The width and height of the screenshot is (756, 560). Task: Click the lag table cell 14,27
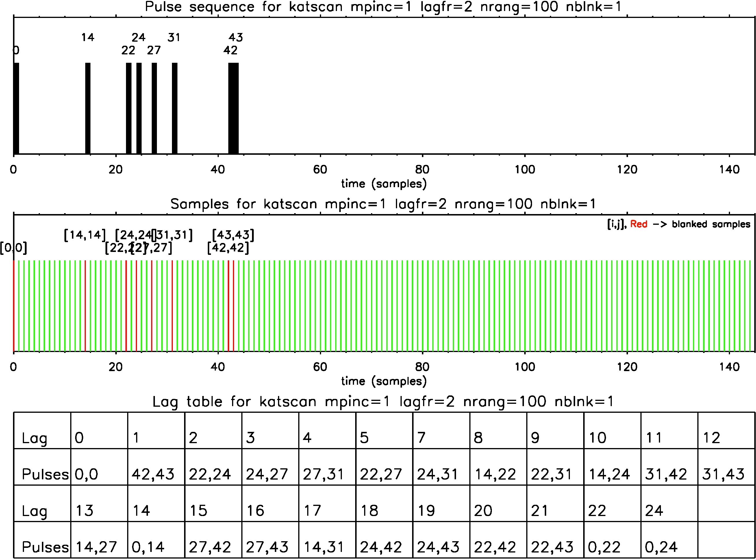[96, 547]
